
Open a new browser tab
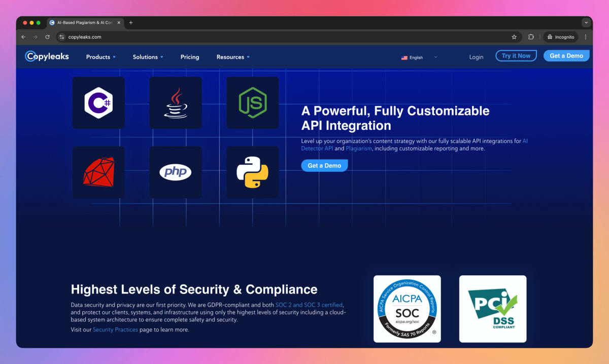(x=131, y=23)
